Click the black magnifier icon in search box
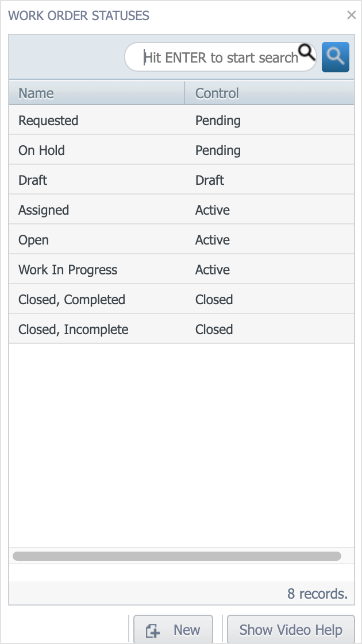Screen dimensions: 362x644 click(306, 53)
